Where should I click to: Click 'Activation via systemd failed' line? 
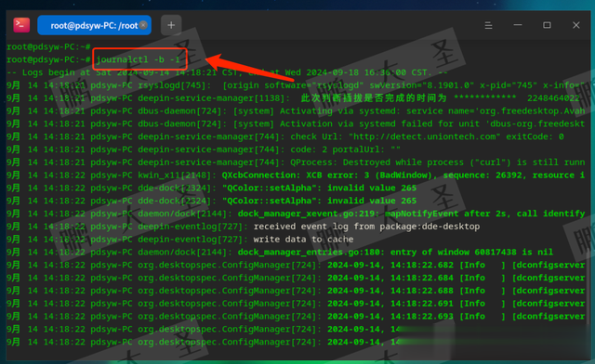296,124
